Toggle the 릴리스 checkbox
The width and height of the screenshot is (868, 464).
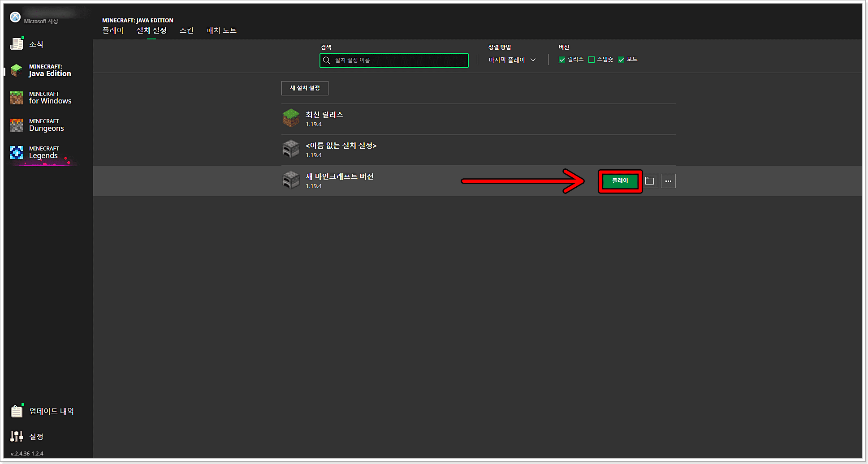coord(562,60)
